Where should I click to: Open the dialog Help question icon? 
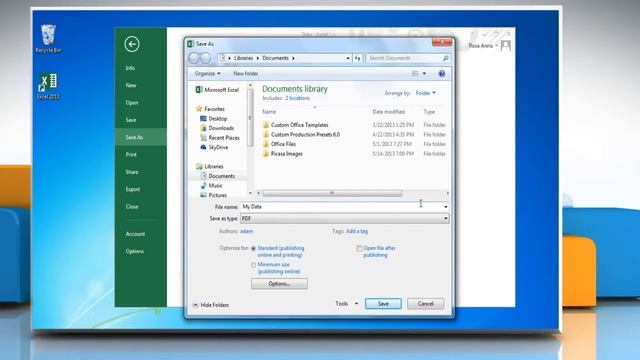442,73
